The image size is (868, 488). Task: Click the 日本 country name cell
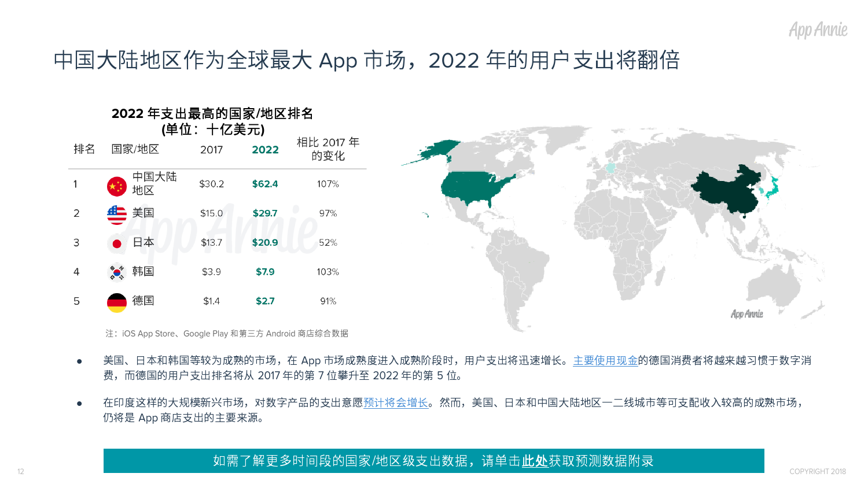[x=143, y=242]
